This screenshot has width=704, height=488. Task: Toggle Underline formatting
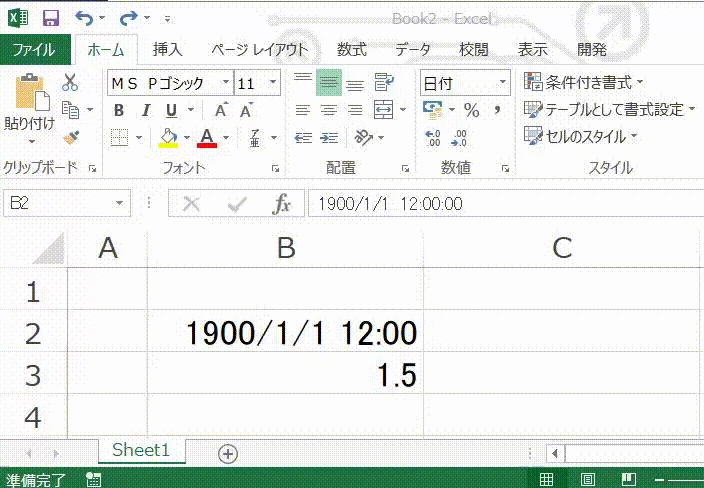pyautogui.click(x=171, y=110)
